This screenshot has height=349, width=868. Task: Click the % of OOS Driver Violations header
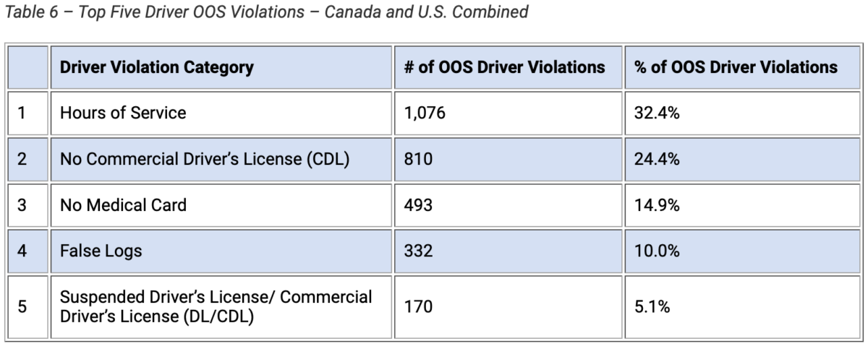(736, 67)
